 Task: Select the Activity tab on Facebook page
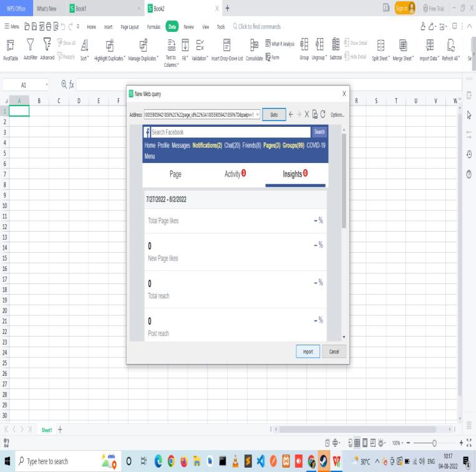(235, 174)
